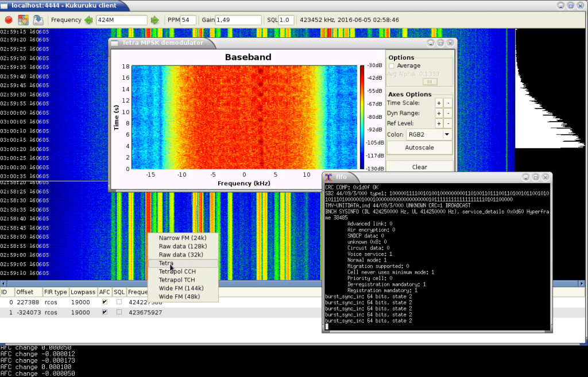Screen dimensions: 588x377
Task: Select Tetrapol CCH from context menu
Action: 177,271
